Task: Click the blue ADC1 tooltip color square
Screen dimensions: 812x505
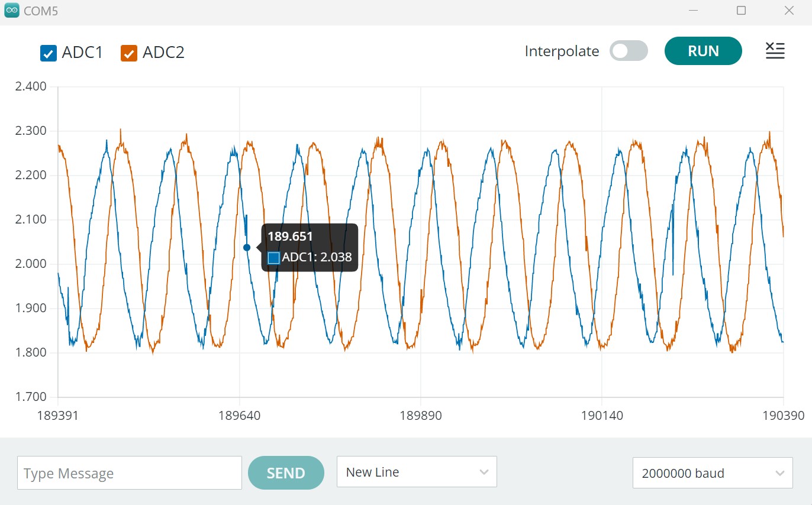Action: tap(273, 258)
